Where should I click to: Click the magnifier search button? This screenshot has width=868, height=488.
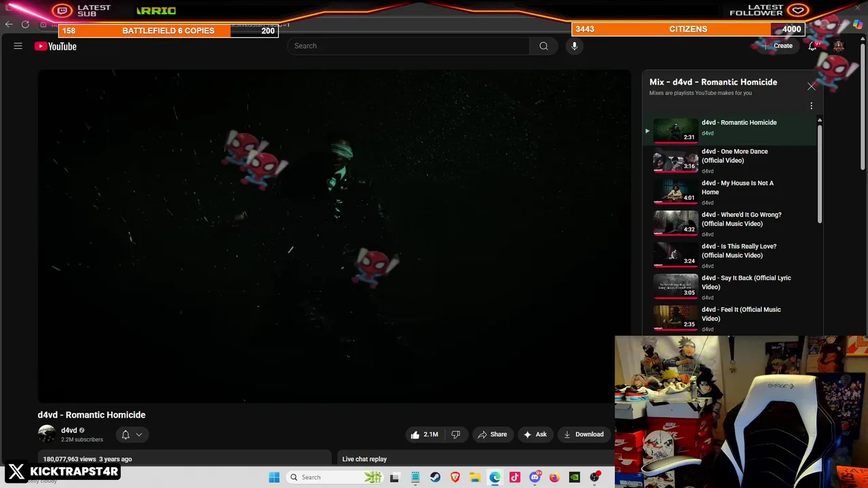click(543, 46)
